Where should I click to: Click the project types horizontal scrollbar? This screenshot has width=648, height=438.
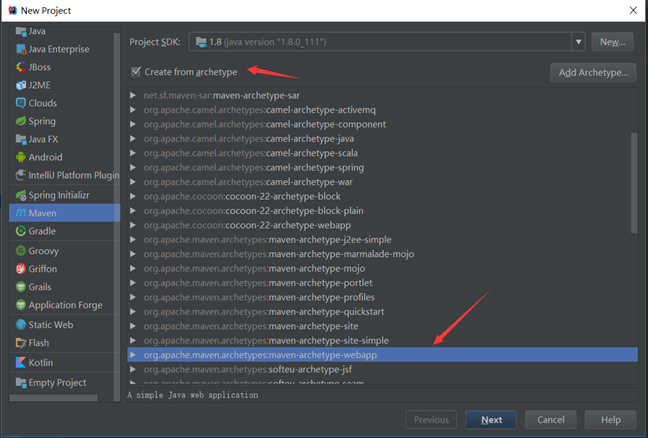(53, 398)
